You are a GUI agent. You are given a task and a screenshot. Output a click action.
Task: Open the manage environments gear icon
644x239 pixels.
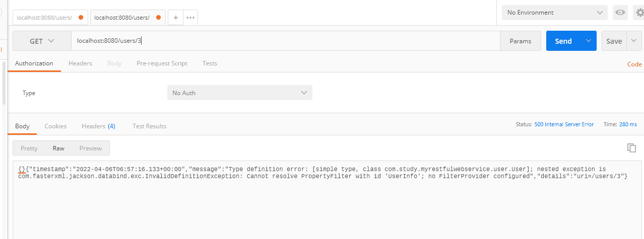tap(639, 13)
